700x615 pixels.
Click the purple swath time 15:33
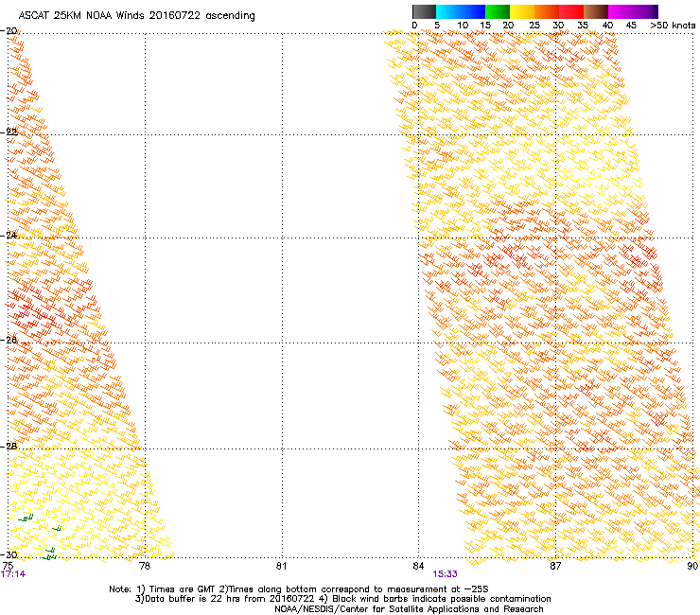[446, 574]
